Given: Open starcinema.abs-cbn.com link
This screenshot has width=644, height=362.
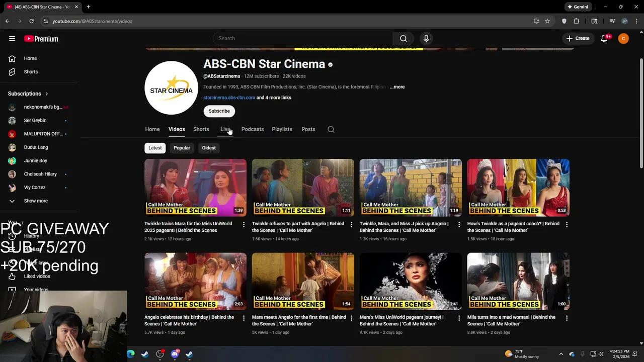Looking at the screenshot, I should click(229, 98).
